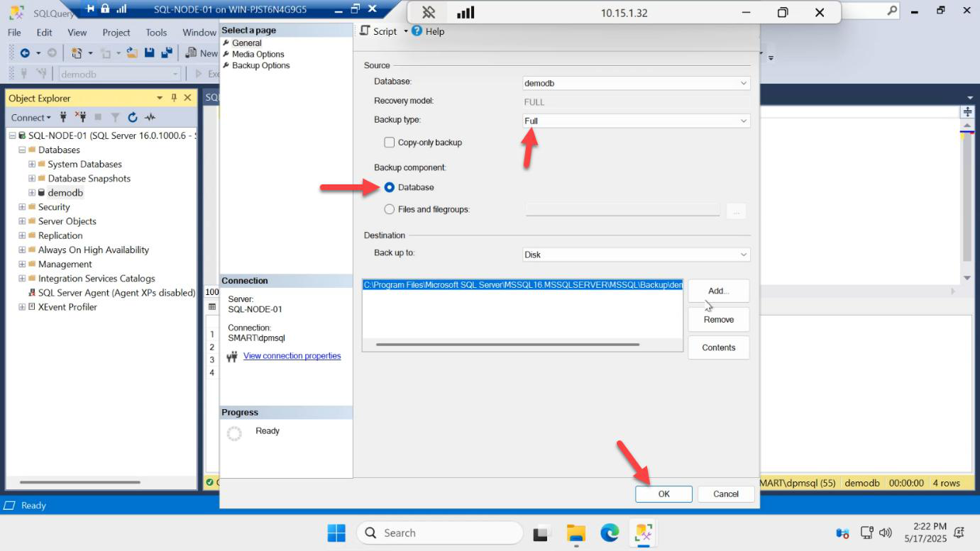Click the Save icon in SSMS toolbar
Viewport: 980px width, 551px height.
[150, 53]
